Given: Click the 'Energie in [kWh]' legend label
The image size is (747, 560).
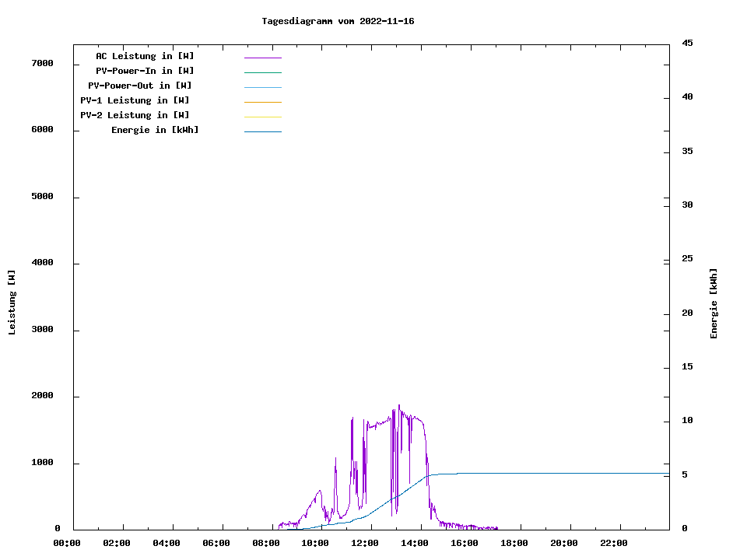Looking at the screenshot, I should click(x=155, y=130).
